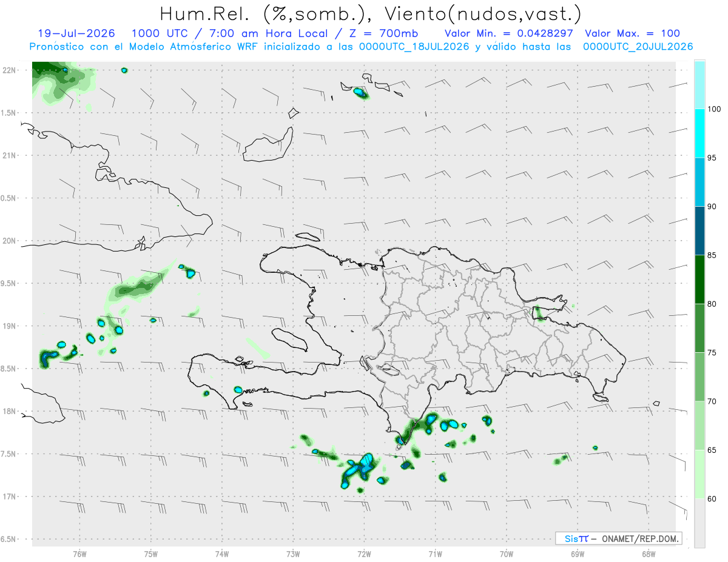728x562 pixels.
Task: Click the '100' colorbar tick label
Action: click(x=715, y=109)
